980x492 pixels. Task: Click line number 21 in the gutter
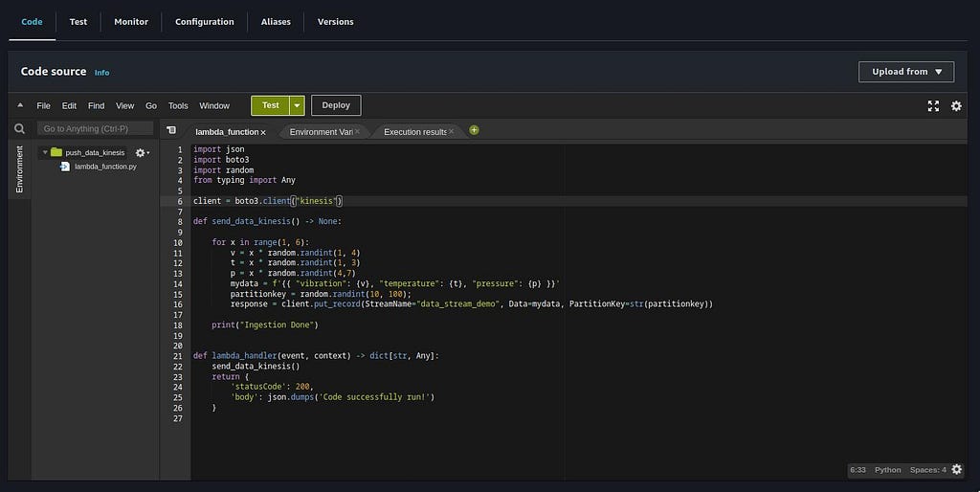click(x=178, y=356)
